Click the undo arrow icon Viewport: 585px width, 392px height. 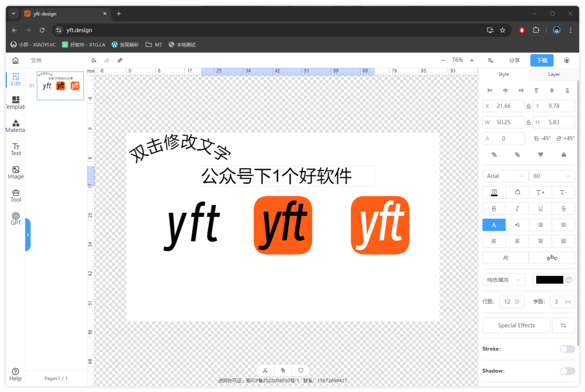94,61
